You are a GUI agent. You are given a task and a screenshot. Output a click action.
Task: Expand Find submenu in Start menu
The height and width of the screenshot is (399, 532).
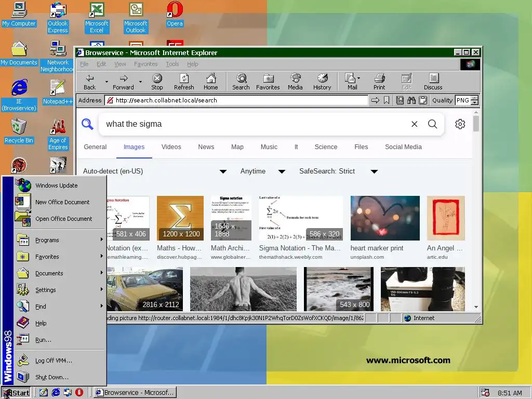coord(60,307)
